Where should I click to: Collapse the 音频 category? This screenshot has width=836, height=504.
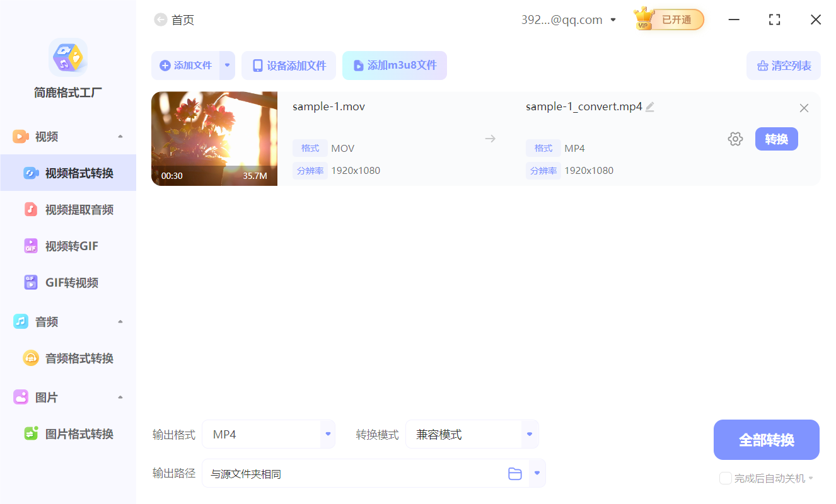click(120, 321)
